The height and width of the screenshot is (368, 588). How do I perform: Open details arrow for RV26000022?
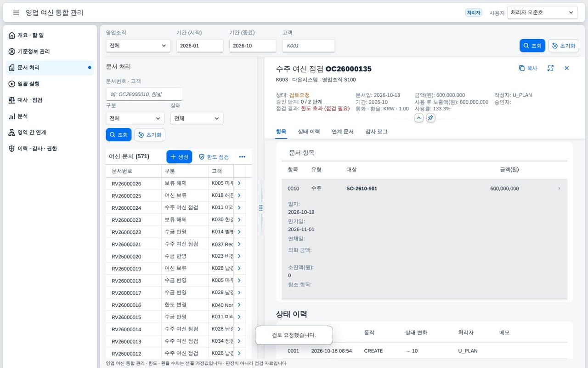point(239,232)
